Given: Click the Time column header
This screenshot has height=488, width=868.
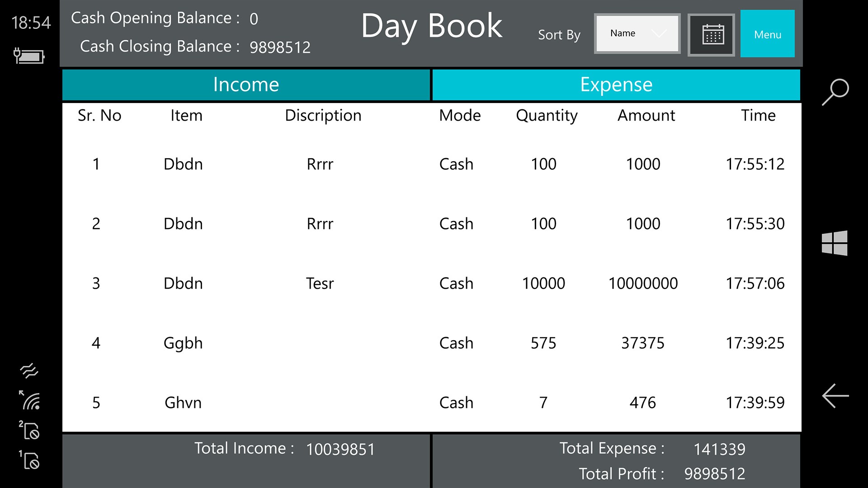Looking at the screenshot, I should (758, 116).
